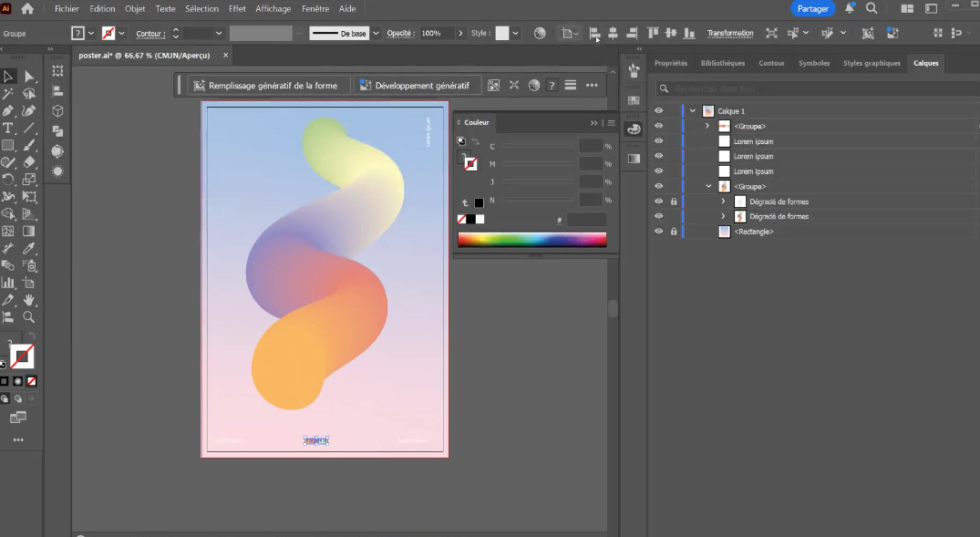
Task: Click the Home icon in top bar
Action: coord(27,8)
